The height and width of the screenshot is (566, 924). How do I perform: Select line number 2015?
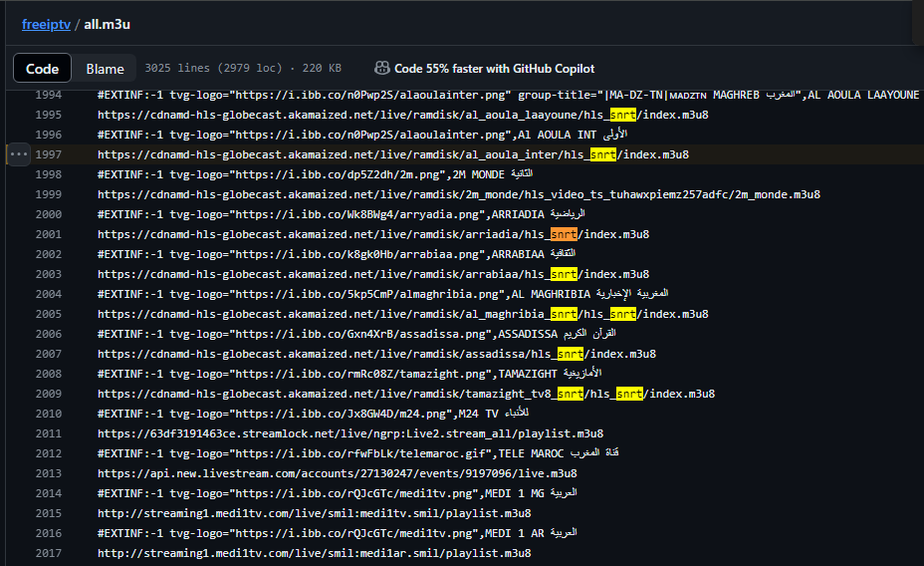tap(49, 513)
